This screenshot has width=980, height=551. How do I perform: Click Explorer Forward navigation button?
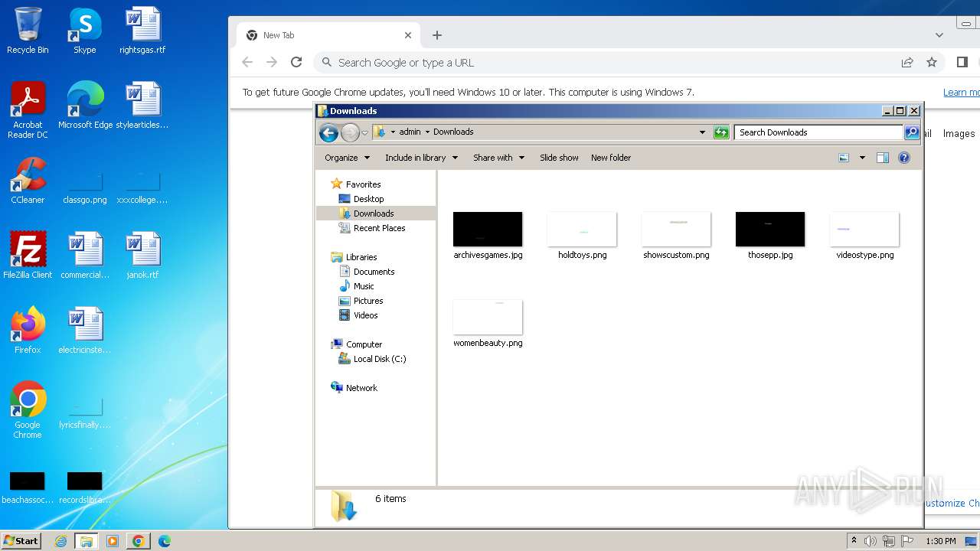point(350,132)
